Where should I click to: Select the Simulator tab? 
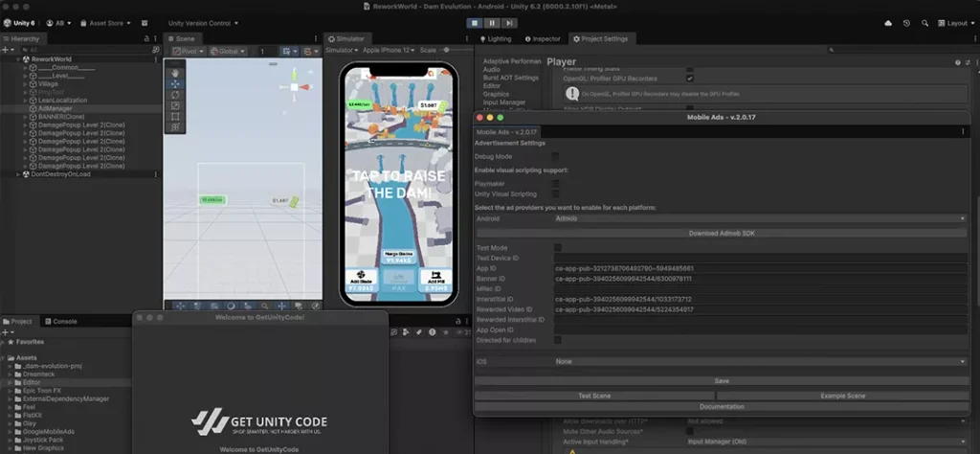point(346,38)
